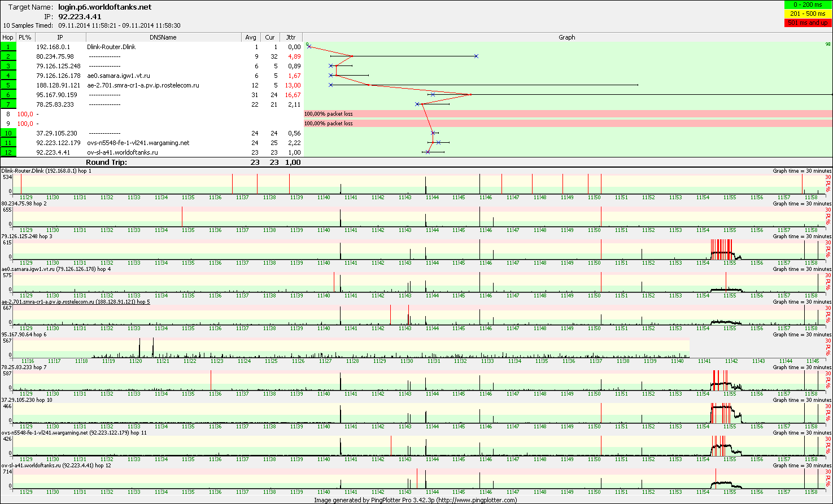Screen dimensions: 833x504
Task: Click the blue X marker on hop 2 graph
Action: tap(476, 56)
